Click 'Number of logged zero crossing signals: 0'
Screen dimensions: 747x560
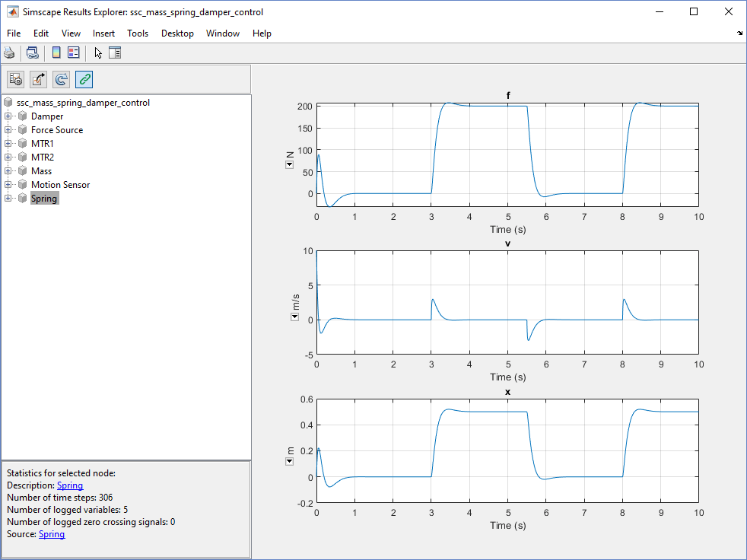(x=91, y=522)
